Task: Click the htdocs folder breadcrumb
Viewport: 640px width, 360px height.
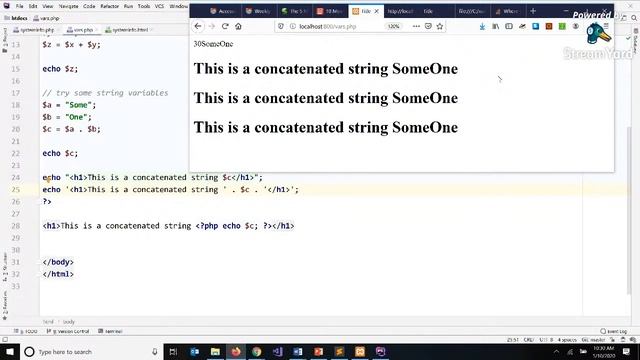Action: tap(16, 18)
